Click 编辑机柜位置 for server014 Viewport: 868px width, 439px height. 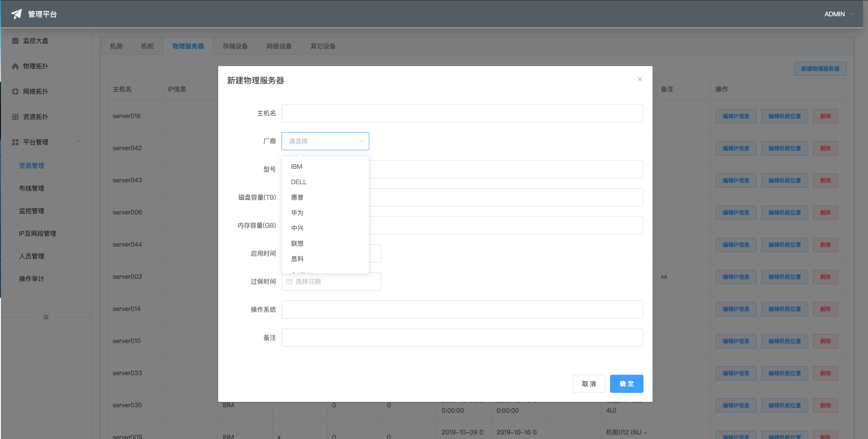point(785,309)
